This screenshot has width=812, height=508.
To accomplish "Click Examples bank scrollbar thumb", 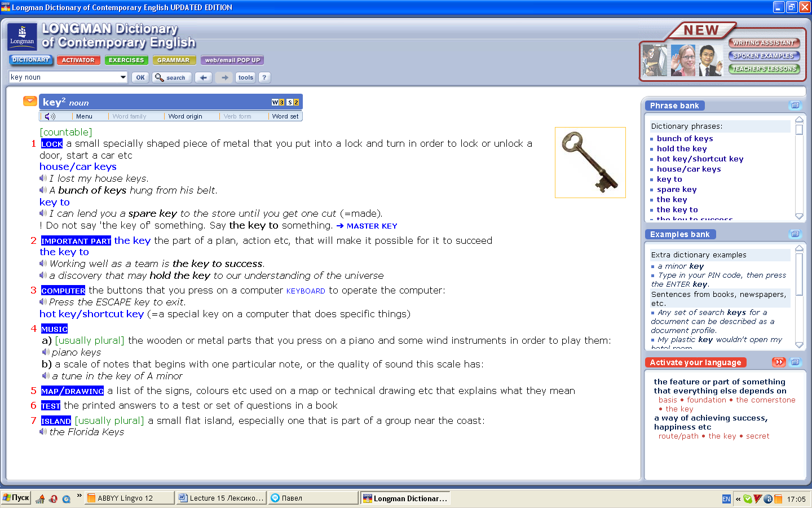I will click(799, 274).
